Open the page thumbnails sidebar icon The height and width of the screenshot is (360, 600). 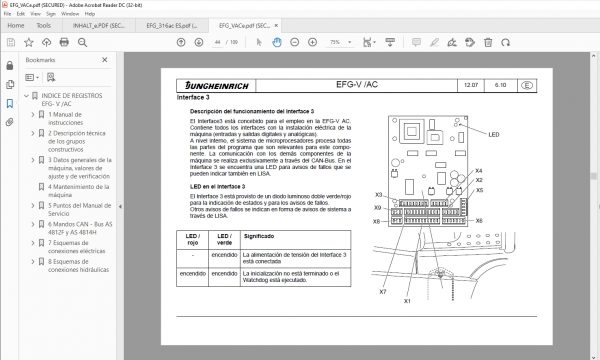point(10,85)
